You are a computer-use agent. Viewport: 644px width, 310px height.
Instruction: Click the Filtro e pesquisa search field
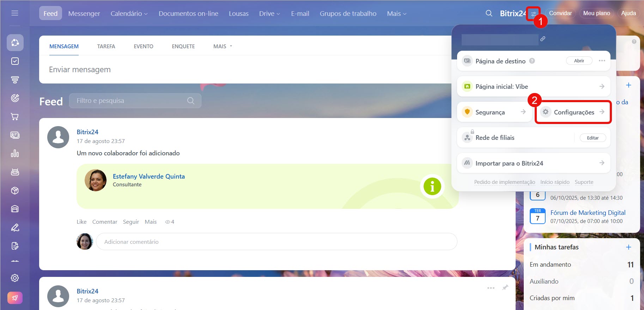click(x=130, y=101)
